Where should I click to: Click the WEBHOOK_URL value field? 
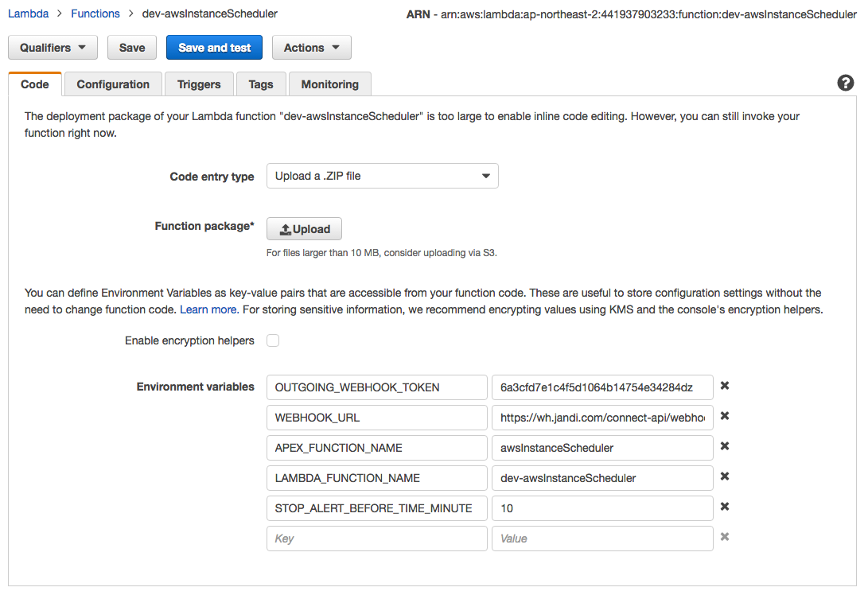click(601, 418)
